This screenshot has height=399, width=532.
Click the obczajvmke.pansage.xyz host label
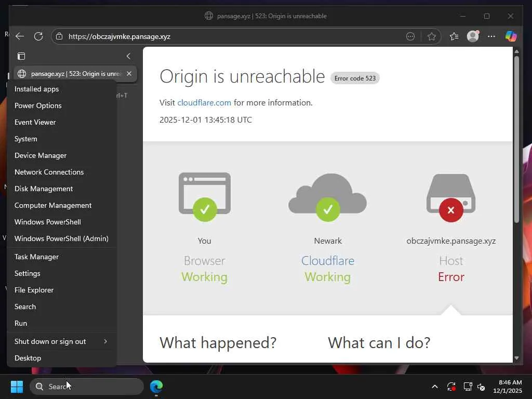coord(451,241)
